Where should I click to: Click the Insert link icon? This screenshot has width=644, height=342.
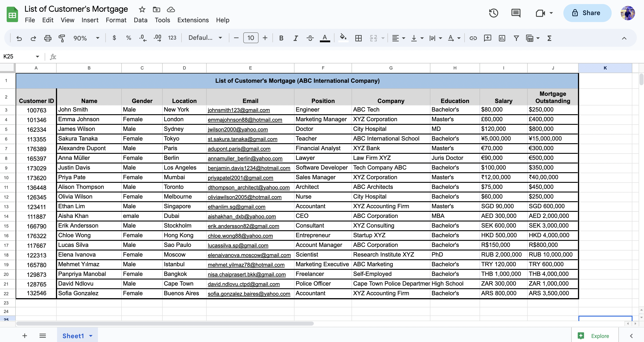(473, 38)
